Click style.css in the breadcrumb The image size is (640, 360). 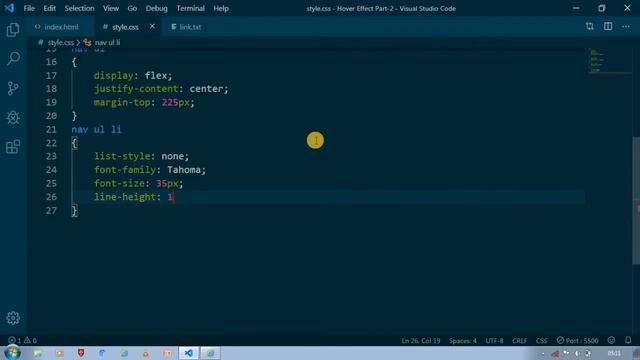[60, 42]
